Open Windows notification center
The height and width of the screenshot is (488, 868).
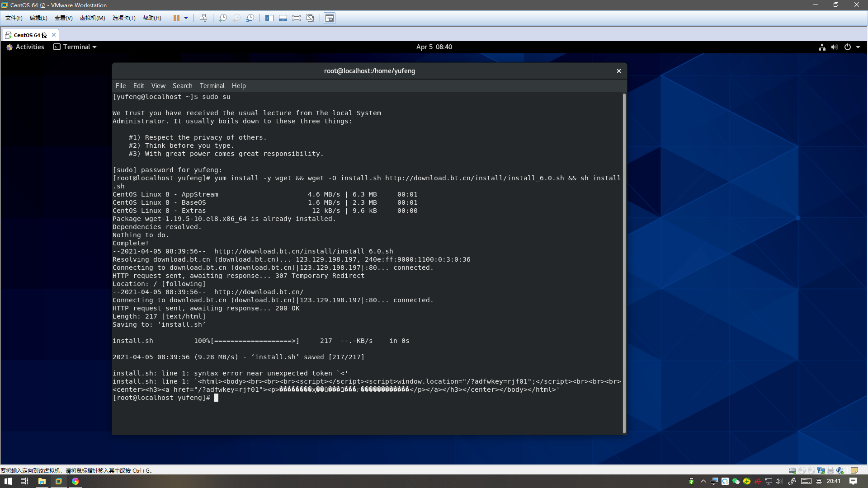[853, 481]
